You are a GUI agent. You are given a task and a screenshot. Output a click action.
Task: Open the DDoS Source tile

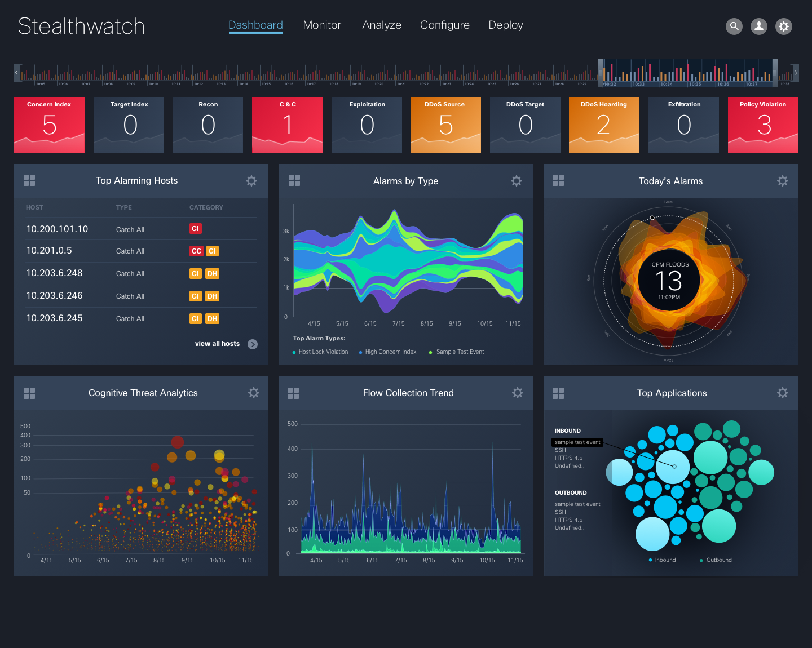(445, 125)
